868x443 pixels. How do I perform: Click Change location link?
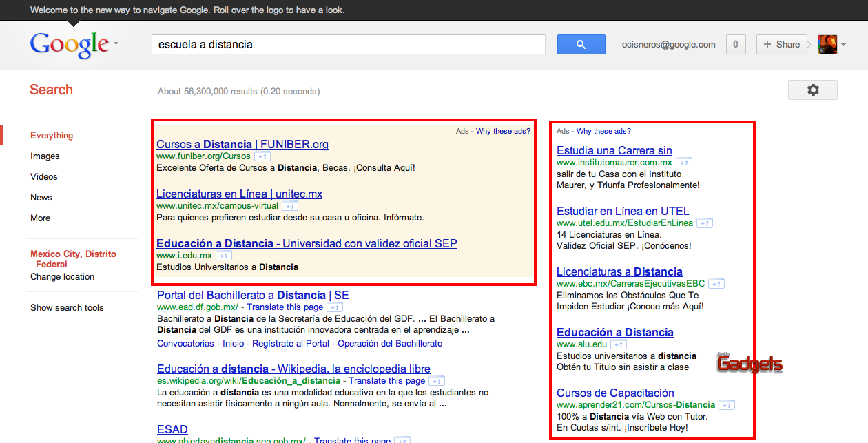pos(63,277)
